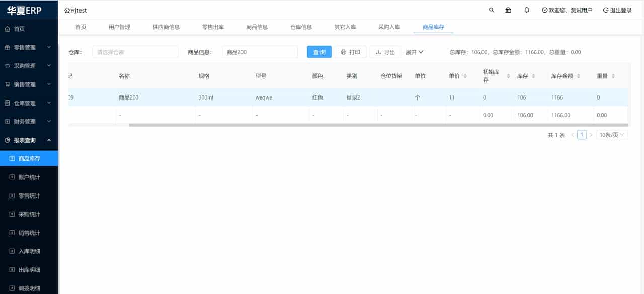The width and height of the screenshot is (644, 294).
Task: Click 退出登录 to log out
Action: coord(613,10)
